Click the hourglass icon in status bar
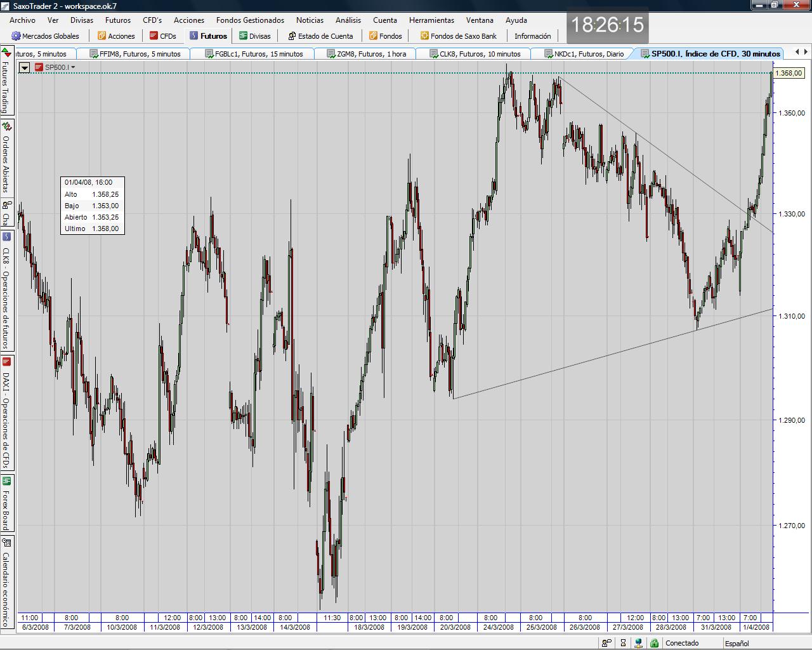This screenshot has width=812, height=650. pyautogui.click(x=623, y=643)
